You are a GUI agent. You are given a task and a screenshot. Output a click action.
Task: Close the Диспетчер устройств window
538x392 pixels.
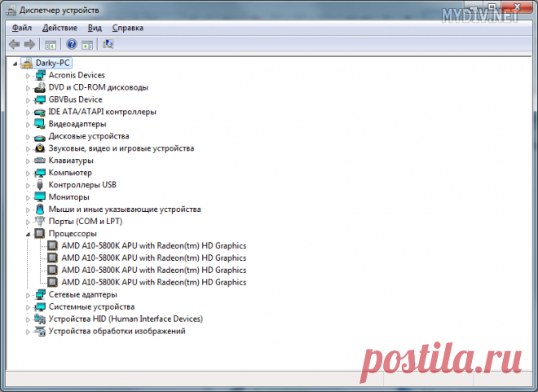[x=517, y=7]
